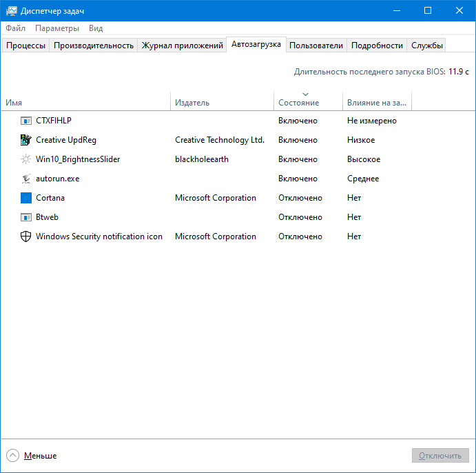Minimize the Диспетчер задач window
The width and height of the screenshot is (476, 473).
[397, 10]
